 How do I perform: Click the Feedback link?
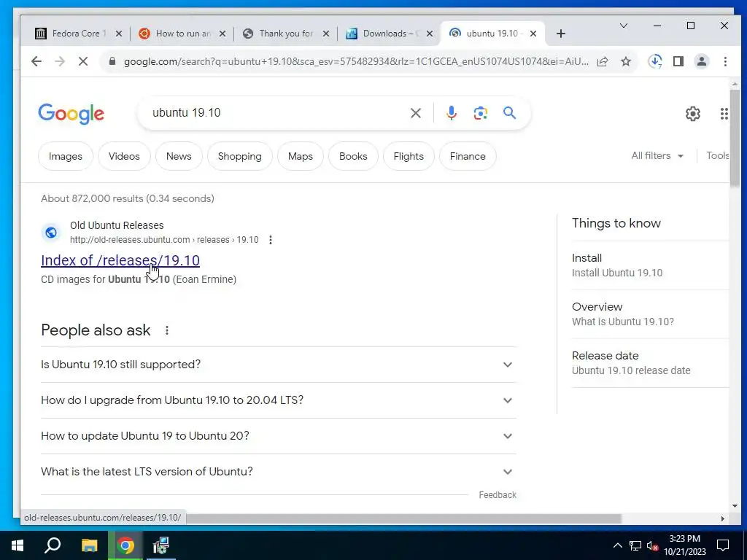tap(498, 495)
